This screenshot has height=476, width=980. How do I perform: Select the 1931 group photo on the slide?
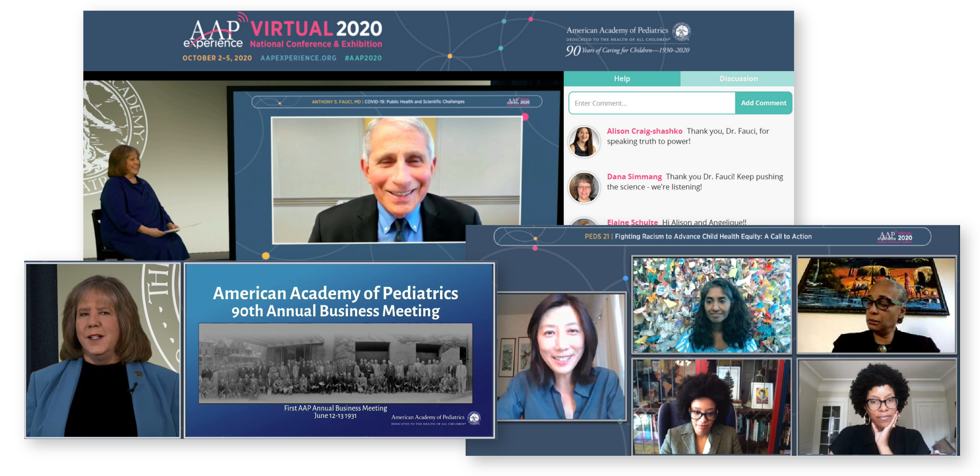tap(335, 363)
